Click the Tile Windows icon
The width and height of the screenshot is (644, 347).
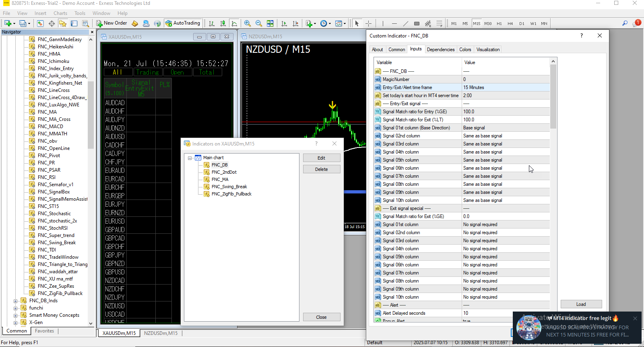point(270,23)
